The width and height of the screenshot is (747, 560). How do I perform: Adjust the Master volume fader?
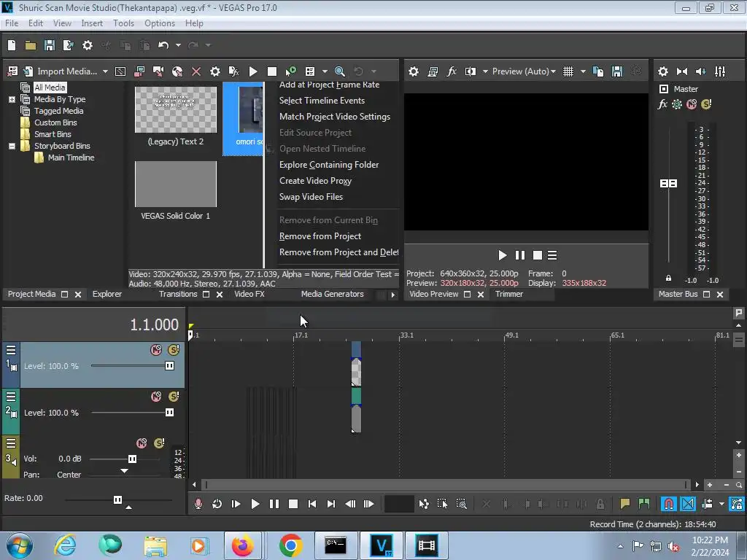668,183
